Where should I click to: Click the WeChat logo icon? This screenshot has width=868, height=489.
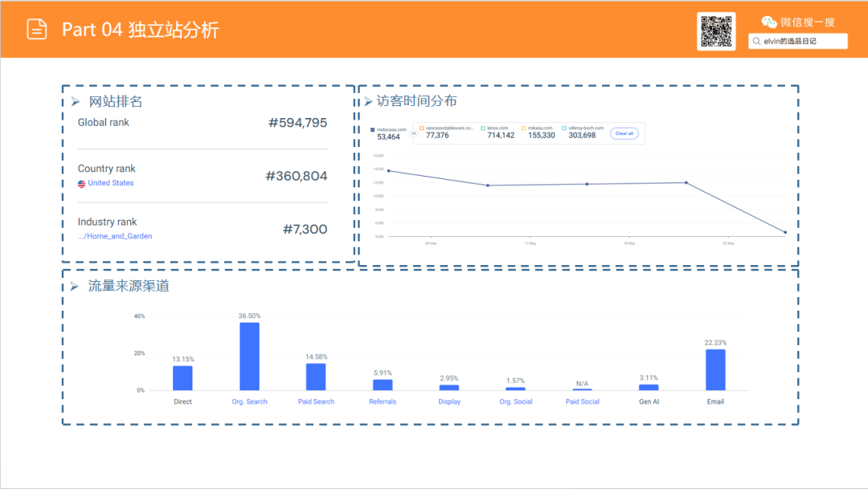pyautogui.click(x=769, y=22)
